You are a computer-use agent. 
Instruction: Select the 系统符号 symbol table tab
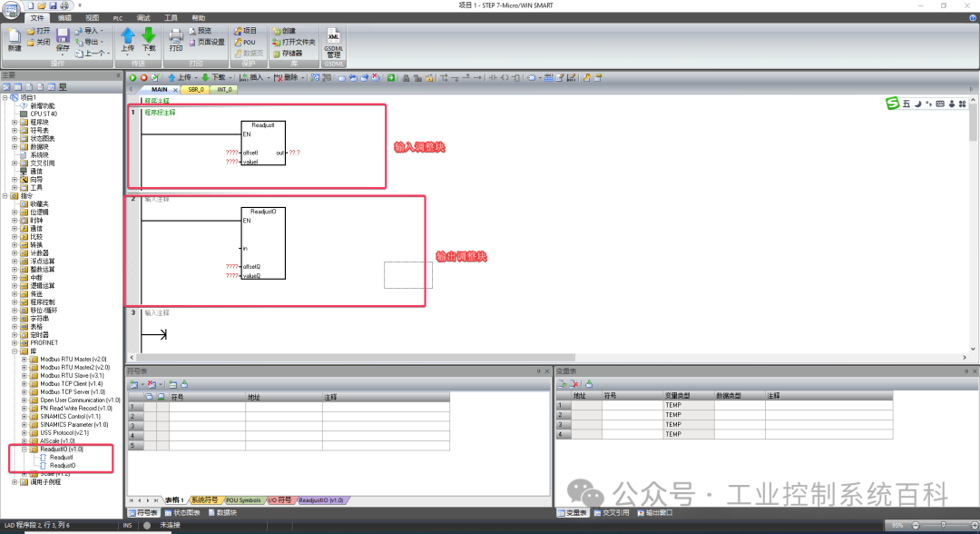coord(204,500)
